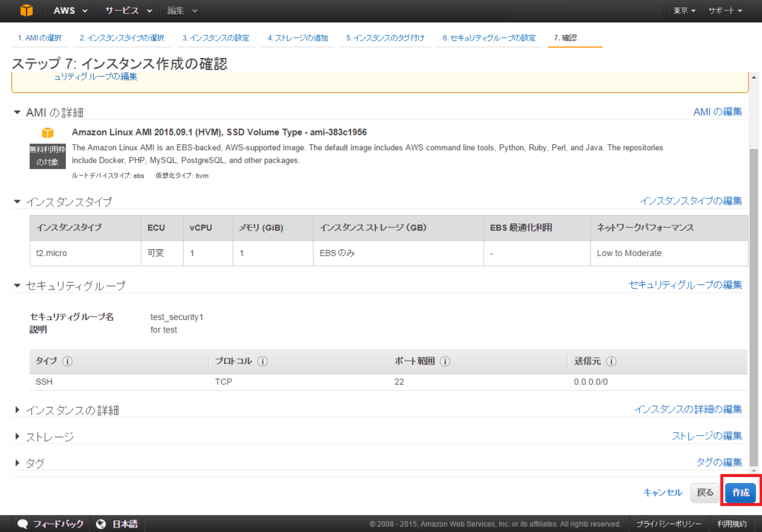Viewport: 762px width, 532px height.
Task: Click the blue 作成 button
Action: coord(740,493)
